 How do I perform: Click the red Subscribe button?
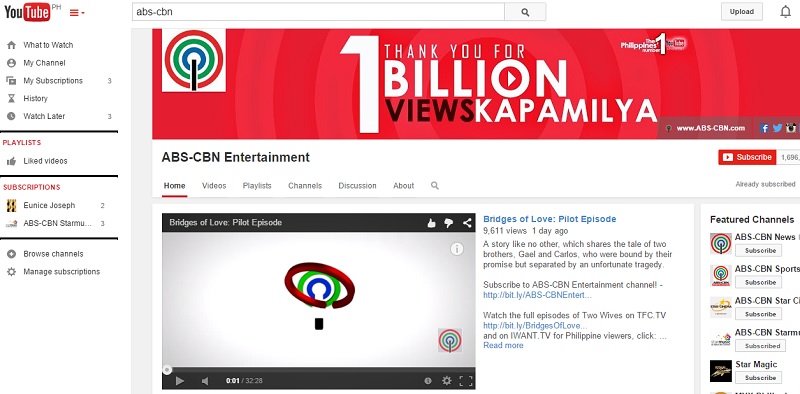click(x=747, y=157)
